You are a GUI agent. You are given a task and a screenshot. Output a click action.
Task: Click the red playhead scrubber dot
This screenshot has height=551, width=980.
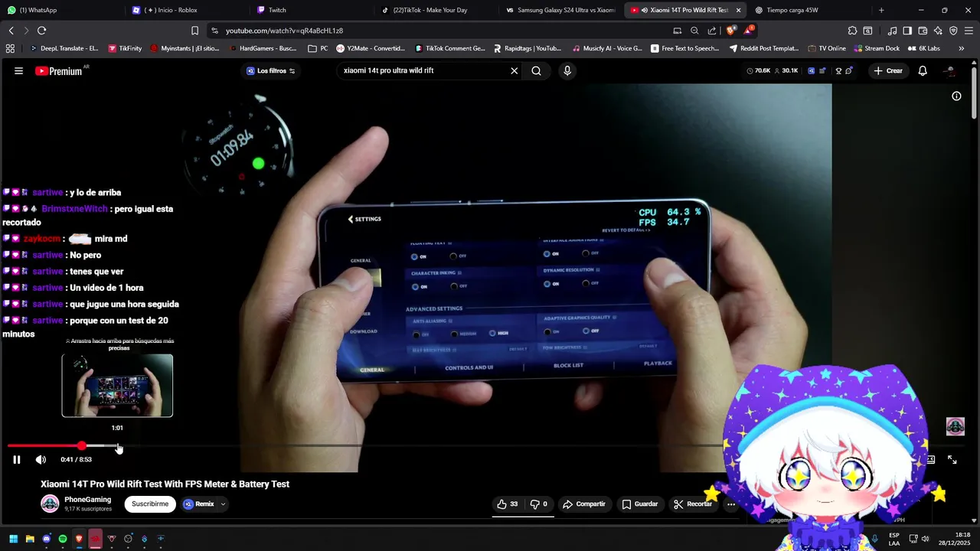[82, 445]
